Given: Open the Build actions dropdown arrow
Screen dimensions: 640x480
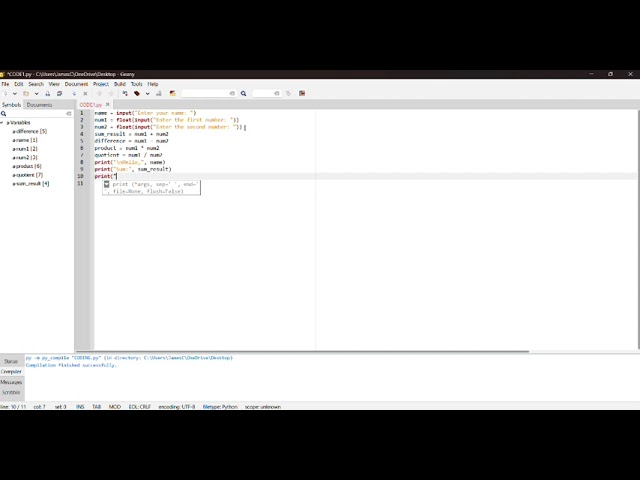Looking at the screenshot, I should point(147,93).
